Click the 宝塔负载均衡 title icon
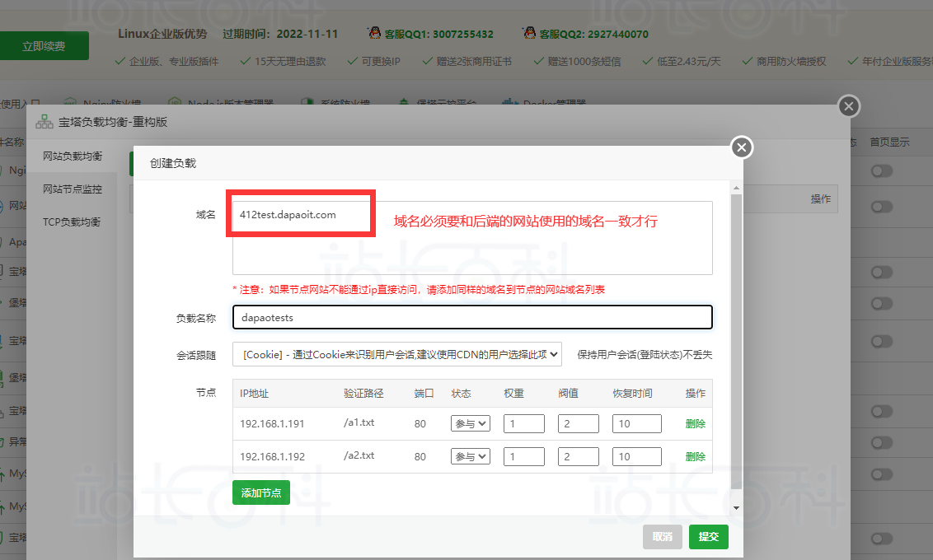Image resolution: width=933 pixels, height=560 pixels. (45, 122)
